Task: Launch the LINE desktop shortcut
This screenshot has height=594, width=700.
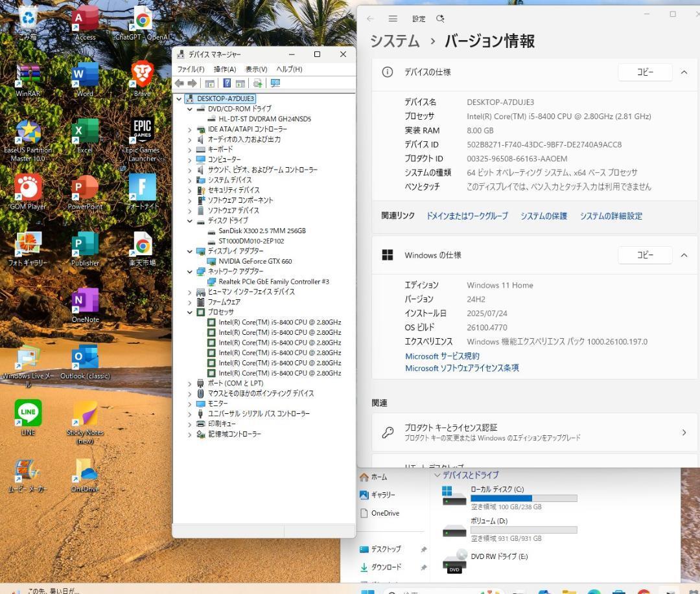Action: point(28,418)
